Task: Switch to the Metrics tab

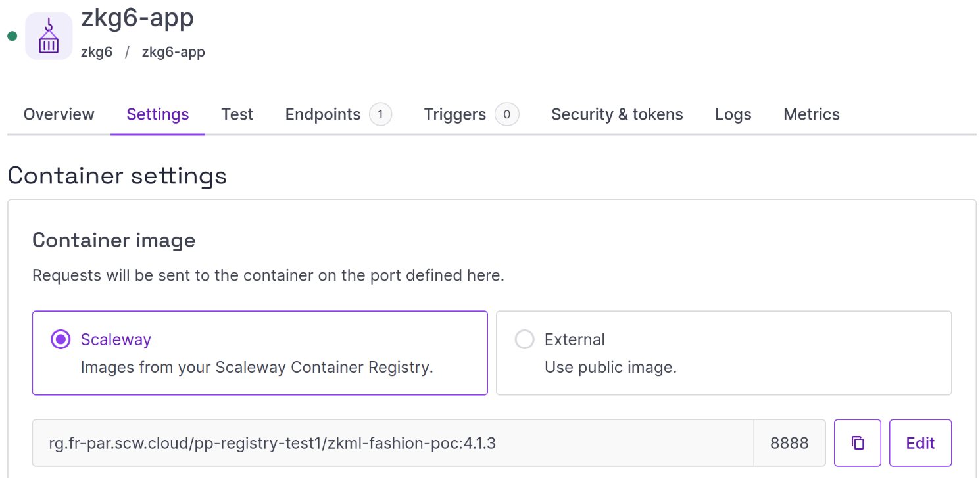Action: [811, 114]
